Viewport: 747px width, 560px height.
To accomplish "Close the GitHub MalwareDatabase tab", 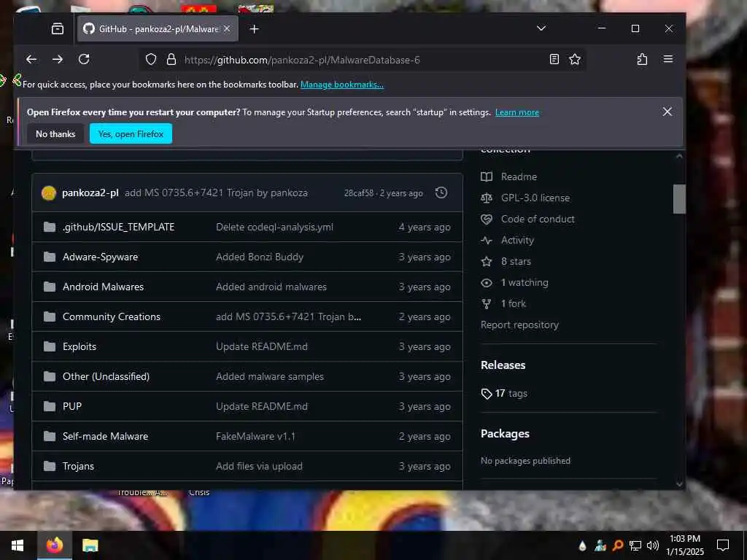I will tap(227, 29).
